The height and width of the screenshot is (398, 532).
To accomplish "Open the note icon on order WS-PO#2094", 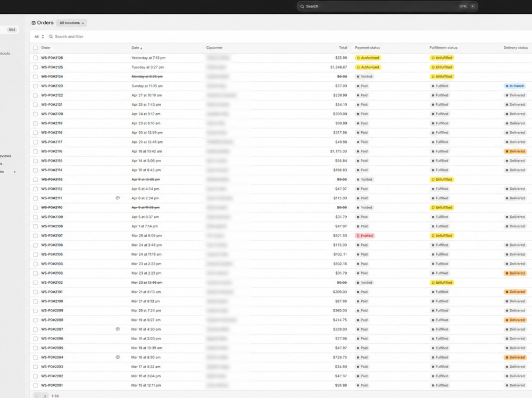I will pos(118,357).
